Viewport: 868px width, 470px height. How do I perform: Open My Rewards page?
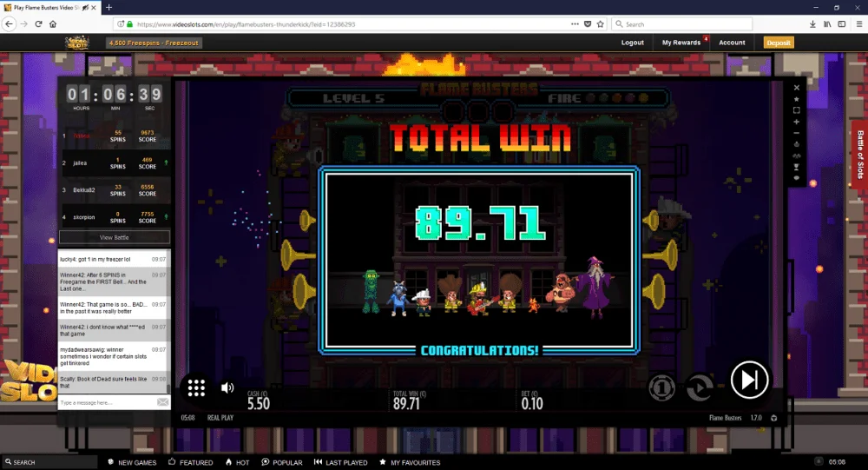point(681,43)
